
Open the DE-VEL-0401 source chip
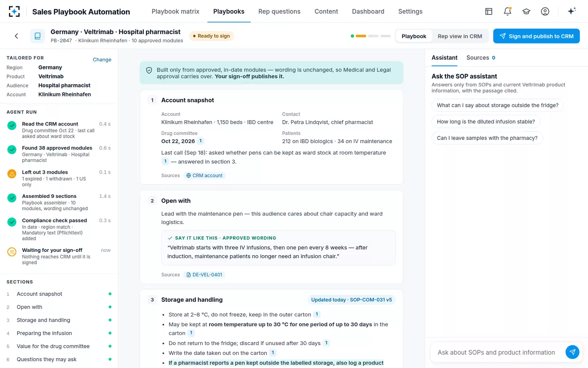204,275
